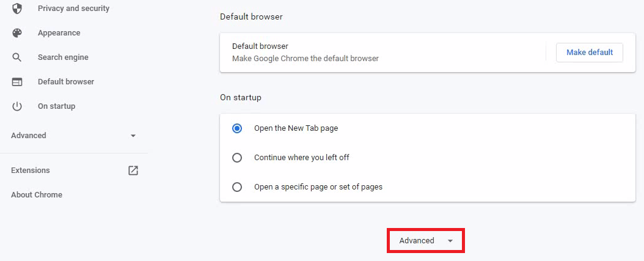
Task: Click the Extensions external-link icon
Action: coord(133,171)
